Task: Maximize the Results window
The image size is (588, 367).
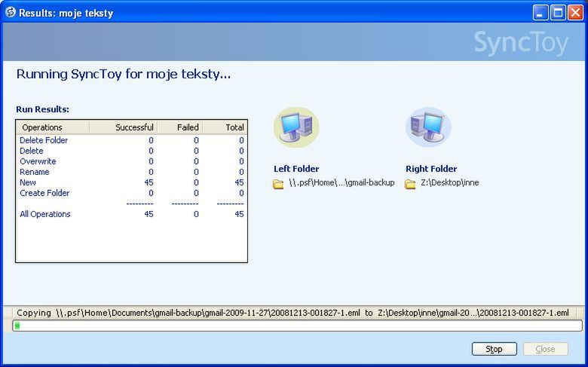Action: [x=558, y=13]
